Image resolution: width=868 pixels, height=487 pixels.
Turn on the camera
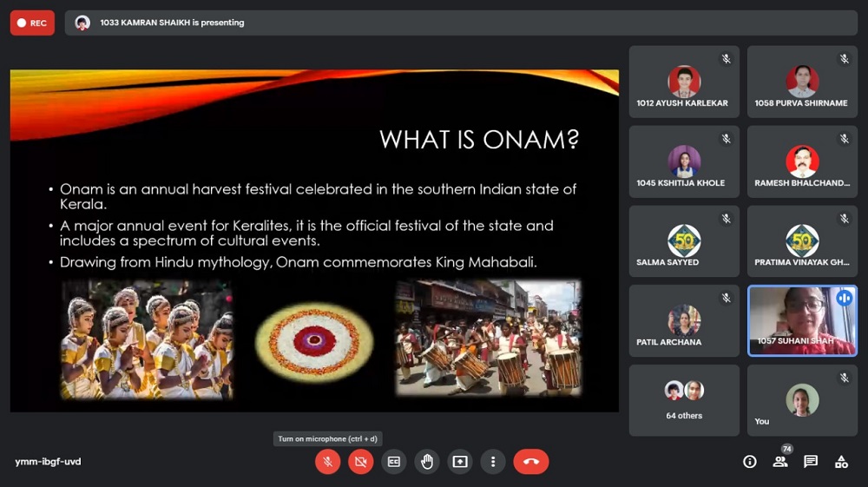(360, 462)
